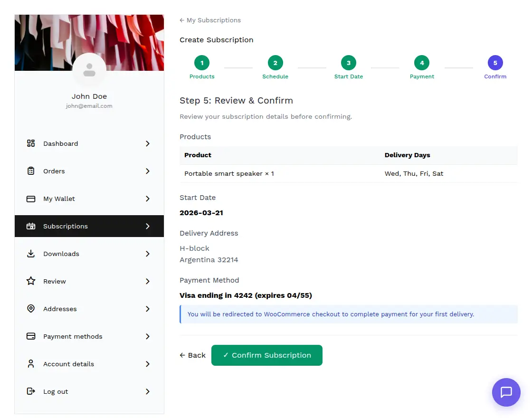Expand the Payment methods chevron
532x418 pixels.
pos(148,336)
